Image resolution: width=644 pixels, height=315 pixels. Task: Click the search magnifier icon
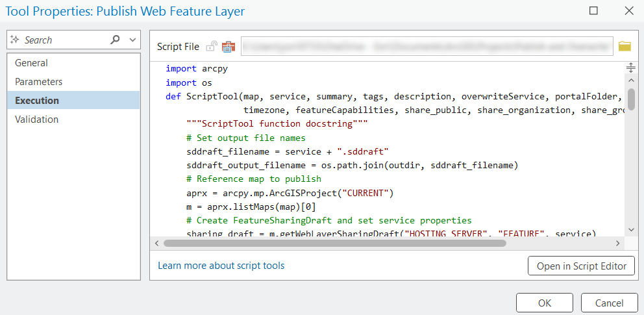(x=116, y=40)
